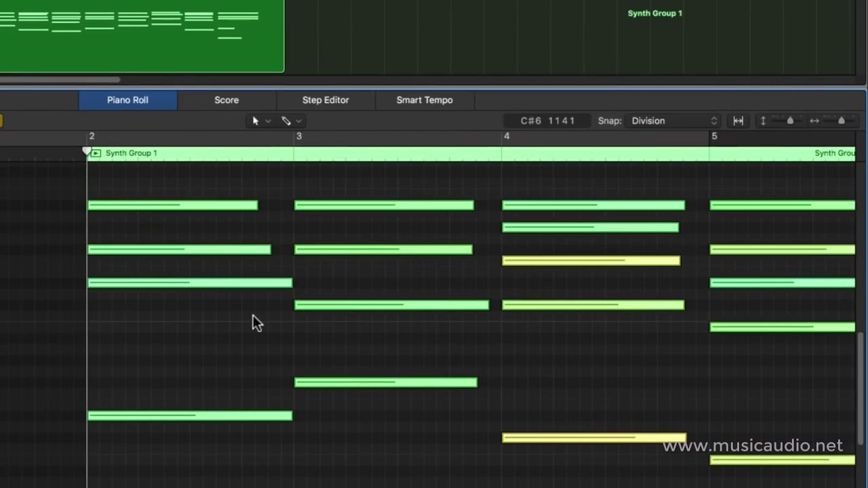Open the Step Editor tab

pyautogui.click(x=325, y=100)
